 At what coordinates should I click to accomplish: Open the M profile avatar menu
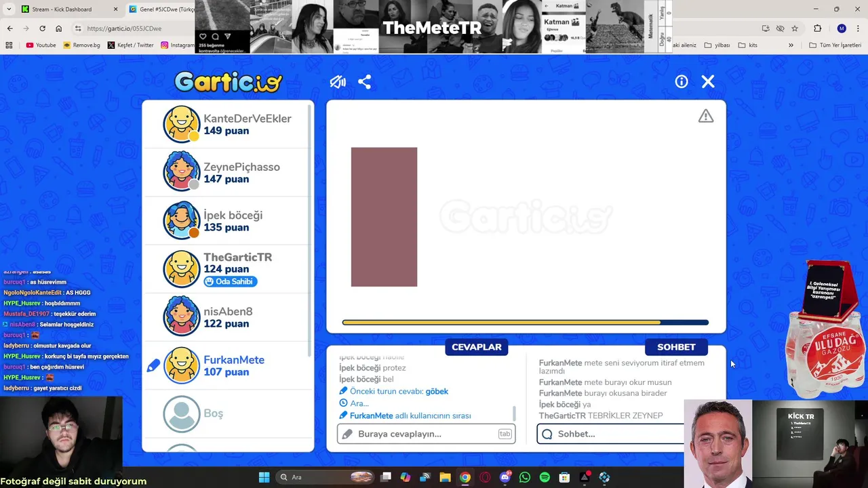[x=842, y=28]
